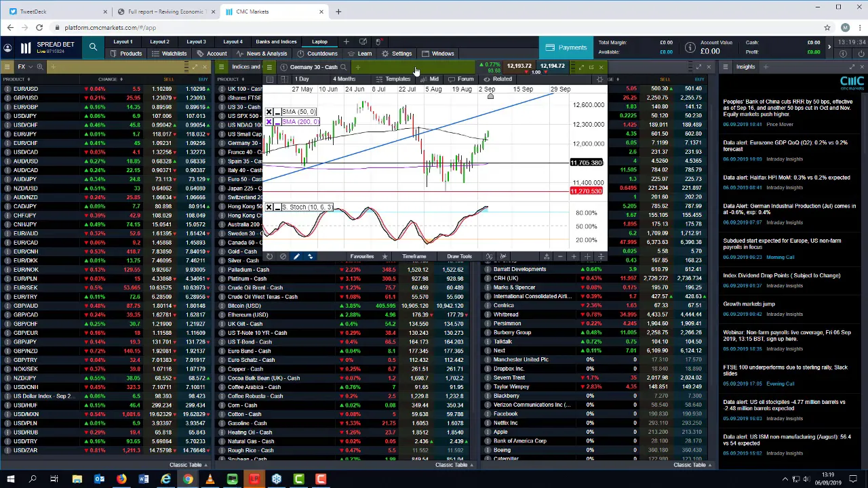This screenshot has height=488, width=868.
Task: Open the Watchlists menu
Action: 169,54
